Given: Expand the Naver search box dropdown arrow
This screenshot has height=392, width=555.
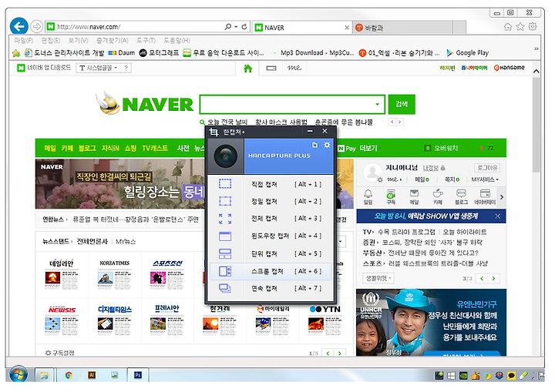Looking at the screenshot, I should pyautogui.click(x=377, y=105).
